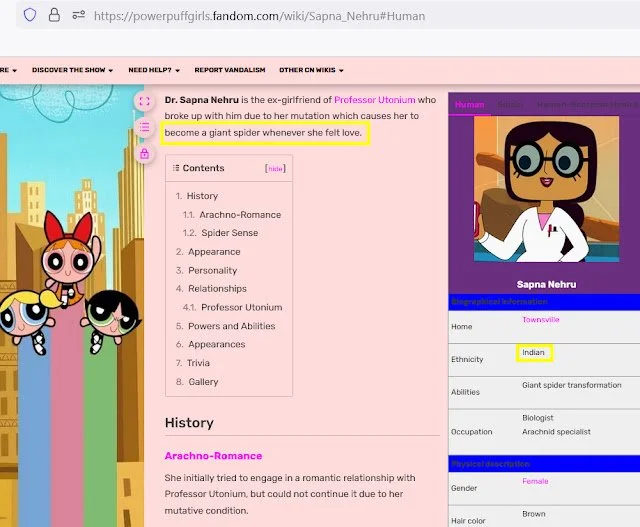Click the Brown hair color value
The width and height of the screenshot is (640, 527).
tap(533, 514)
